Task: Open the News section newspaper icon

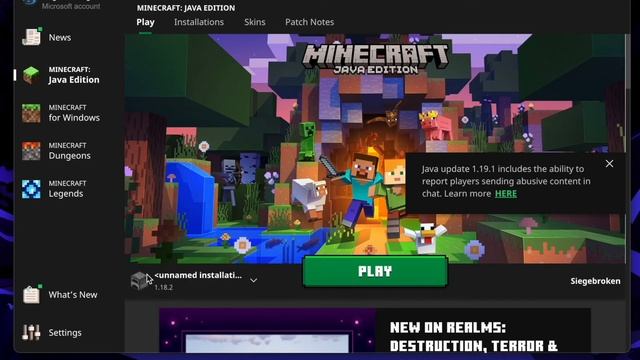Action: point(31,37)
